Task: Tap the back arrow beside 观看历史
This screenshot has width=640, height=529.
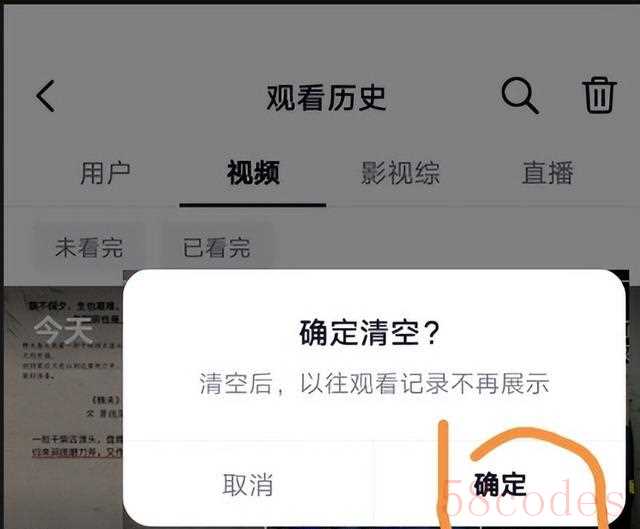Action: (x=45, y=96)
